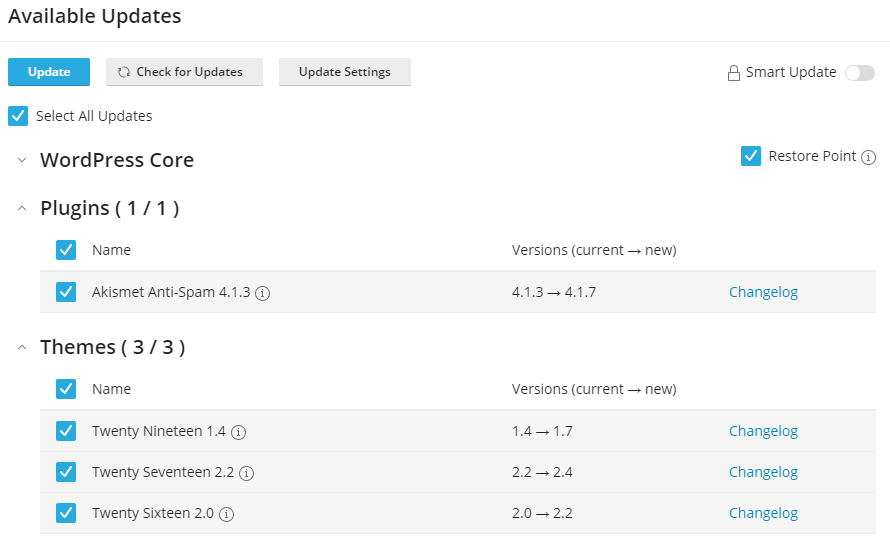View Twenty Nineteen theme Changelog

pyautogui.click(x=763, y=431)
